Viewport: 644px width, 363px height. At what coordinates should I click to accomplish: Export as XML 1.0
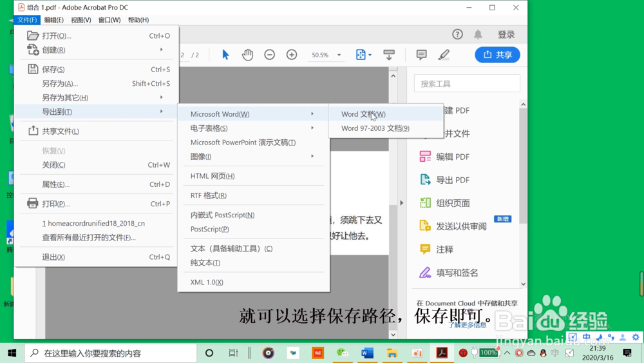253,282
